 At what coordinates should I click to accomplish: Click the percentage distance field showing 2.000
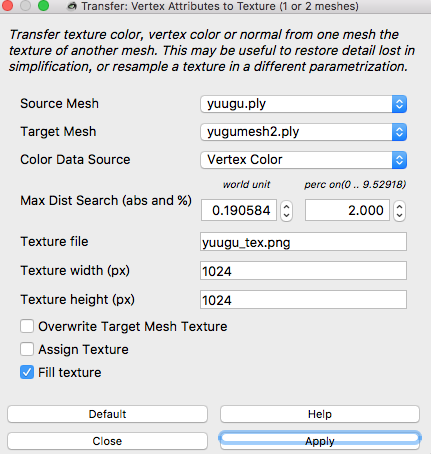pos(347,210)
